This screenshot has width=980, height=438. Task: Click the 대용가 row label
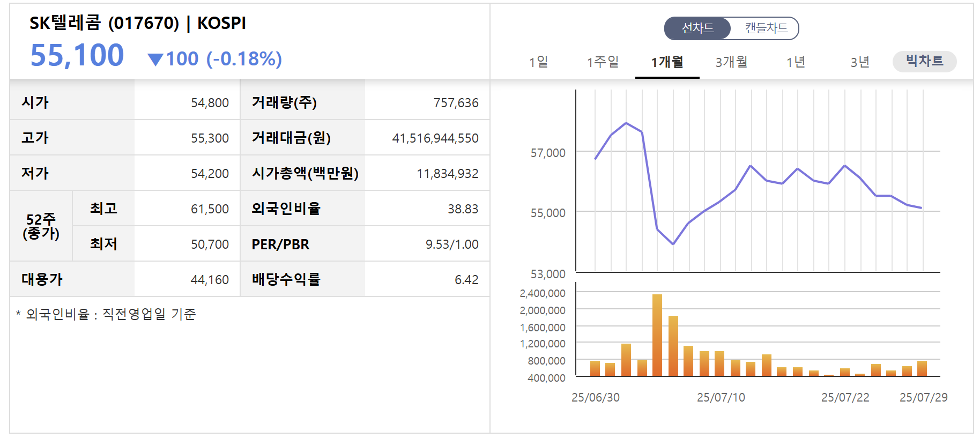[42, 279]
